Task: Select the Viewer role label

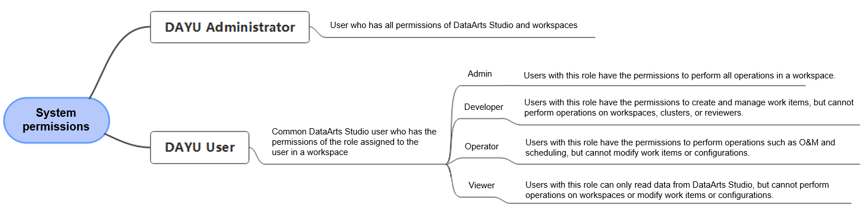Action: 481,185
